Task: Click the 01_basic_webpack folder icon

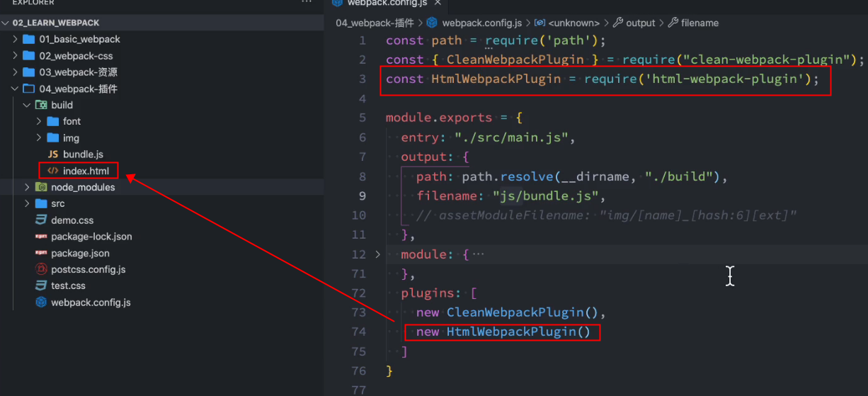Action: coord(28,39)
